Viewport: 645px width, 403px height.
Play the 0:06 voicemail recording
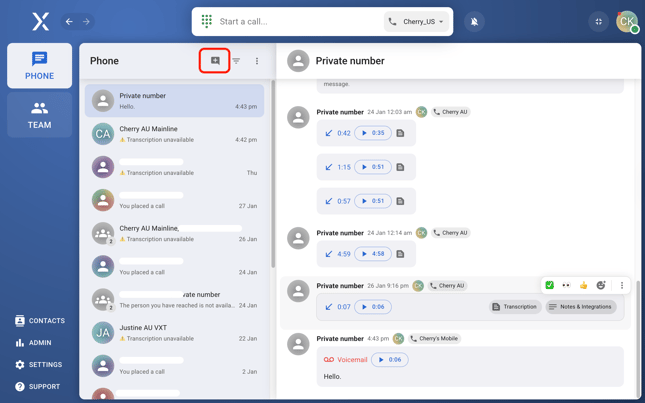pyautogui.click(x=389, y=360)
